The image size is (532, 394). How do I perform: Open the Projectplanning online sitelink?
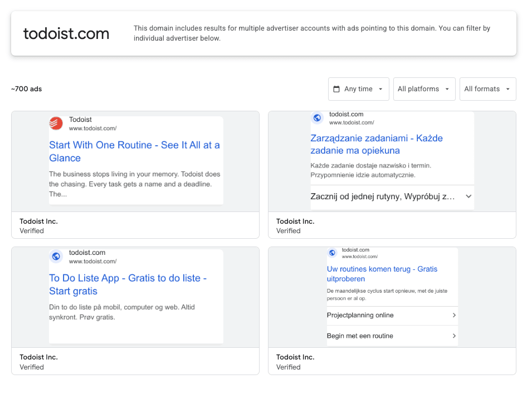392,316
